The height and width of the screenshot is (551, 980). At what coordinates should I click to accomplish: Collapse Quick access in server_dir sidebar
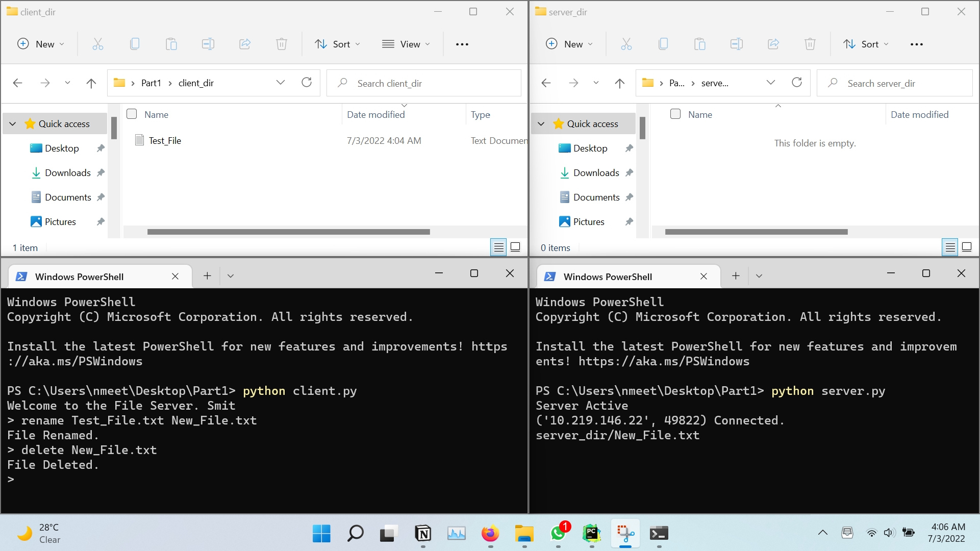tap(541, 124)
